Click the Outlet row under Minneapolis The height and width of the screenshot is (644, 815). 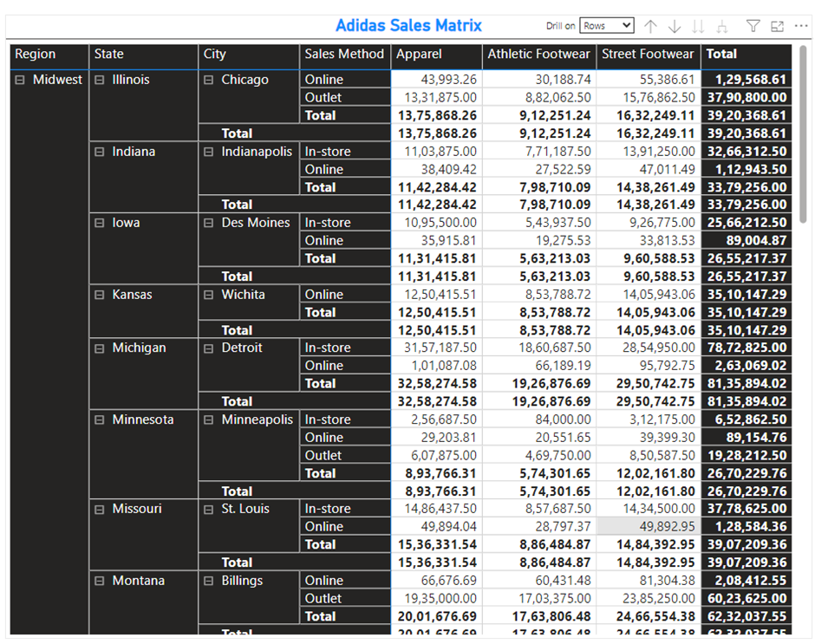(345, 455)
